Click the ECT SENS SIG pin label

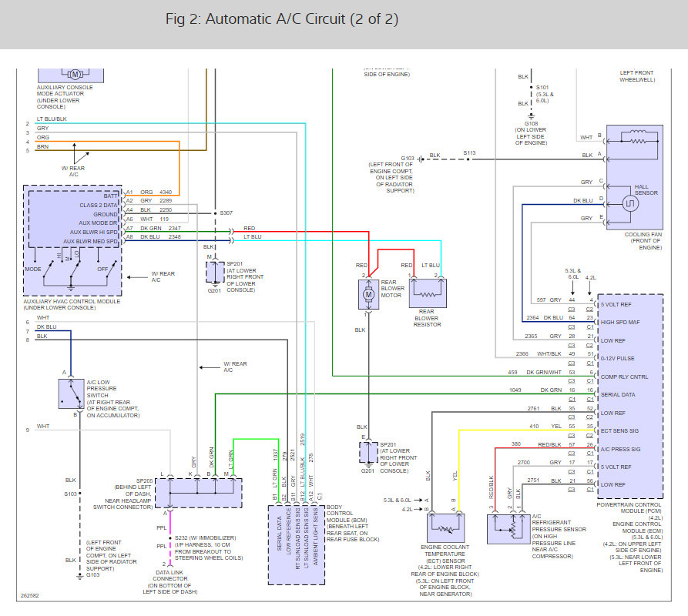620,431
